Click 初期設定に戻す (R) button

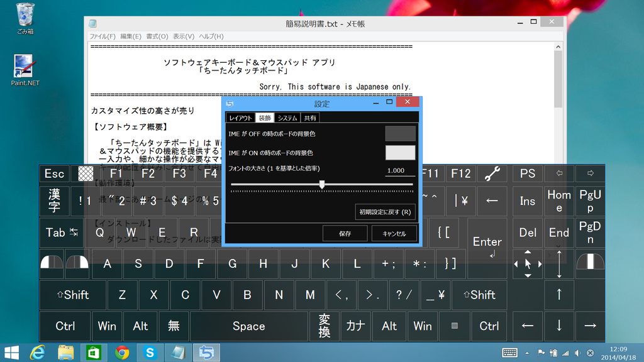[x=385, y=212]
